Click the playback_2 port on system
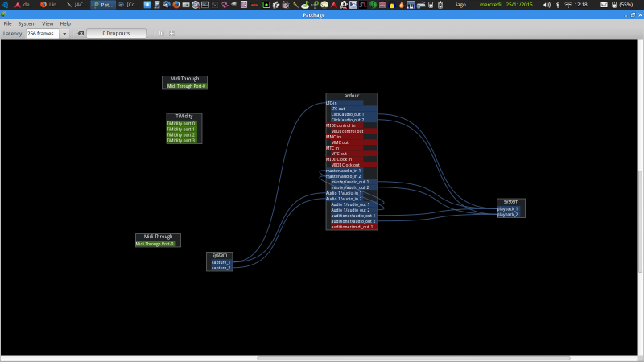 pos(507,215)
